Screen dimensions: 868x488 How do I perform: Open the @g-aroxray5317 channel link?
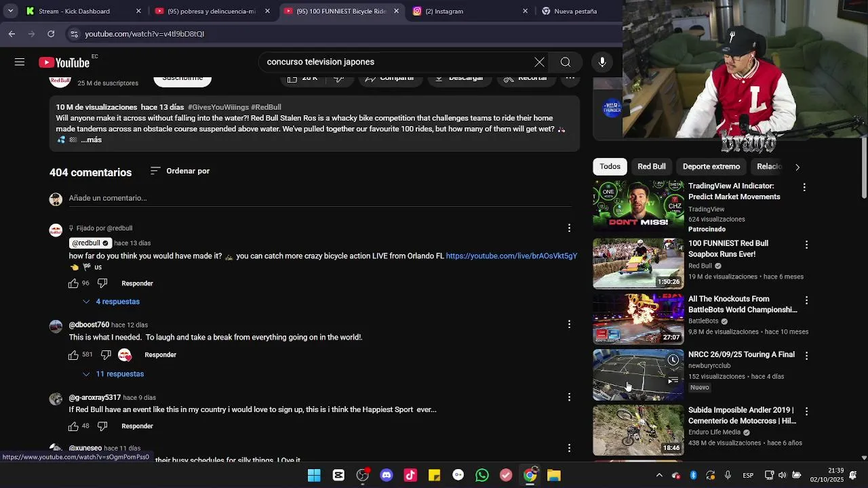coord(95,398)
